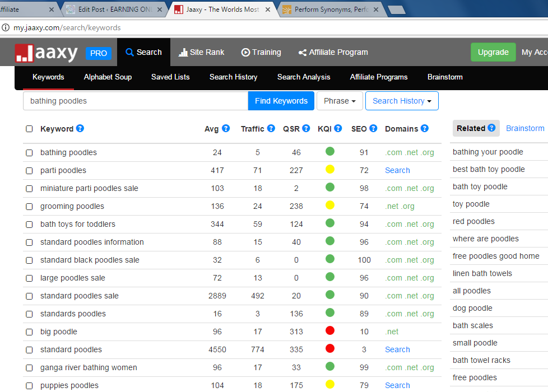The width and height of the screenshot is (548, 392).
Task: Switch to the Alphabet Soup submenu
Action: tap(108, 77)
